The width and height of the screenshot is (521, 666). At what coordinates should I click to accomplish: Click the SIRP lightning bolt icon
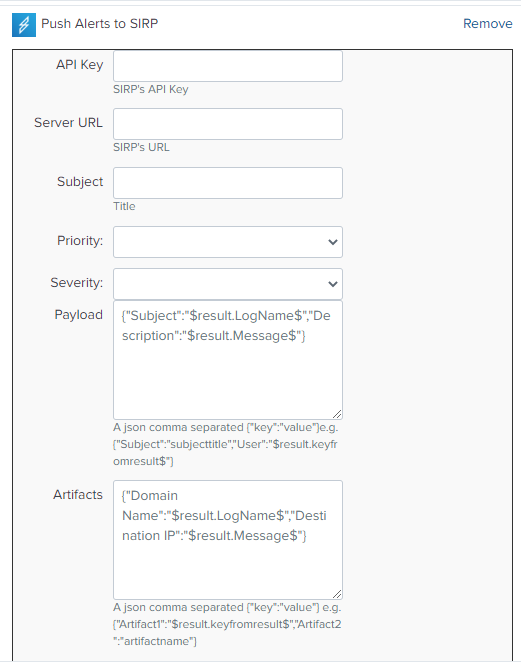click(x=24, y=25)
